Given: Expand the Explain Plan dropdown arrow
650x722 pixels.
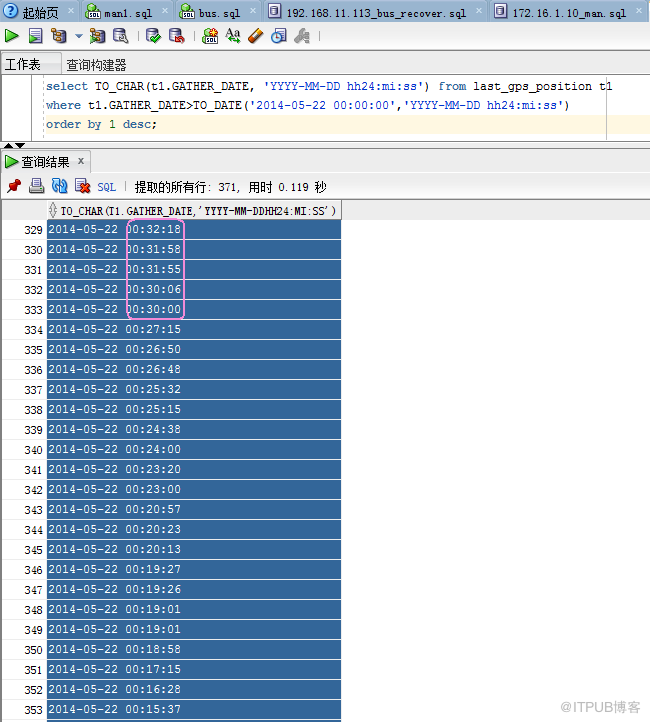Looking at the screenshot, I should click(79, 35).
